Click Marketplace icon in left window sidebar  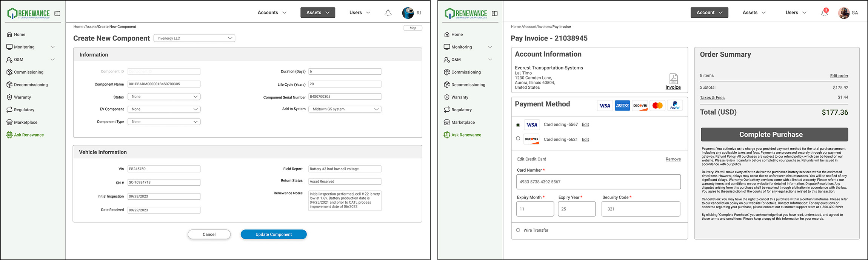point(9,122)
